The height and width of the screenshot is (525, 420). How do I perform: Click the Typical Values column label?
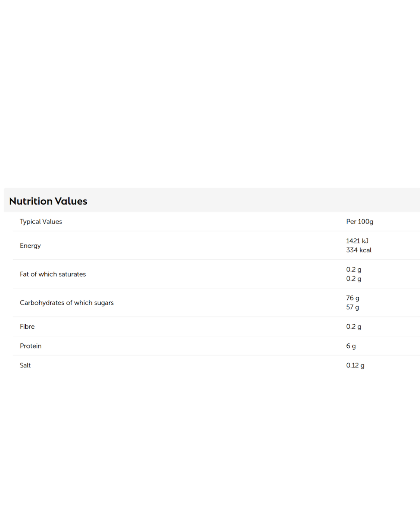[41, 222]
